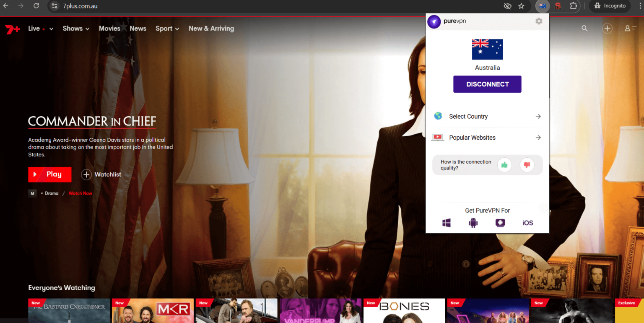This screenshot has width=644, height=323.
Task: Click the 7plus logo
Action: point(12,29)
